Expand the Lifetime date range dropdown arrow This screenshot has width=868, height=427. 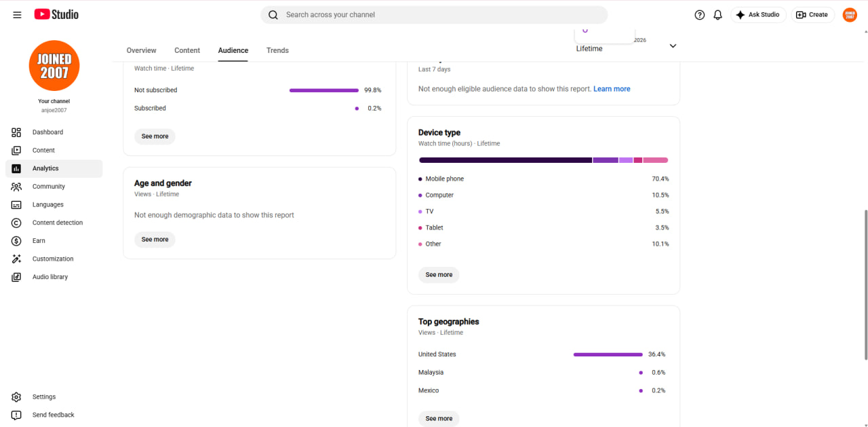click(x=673, y=46)
